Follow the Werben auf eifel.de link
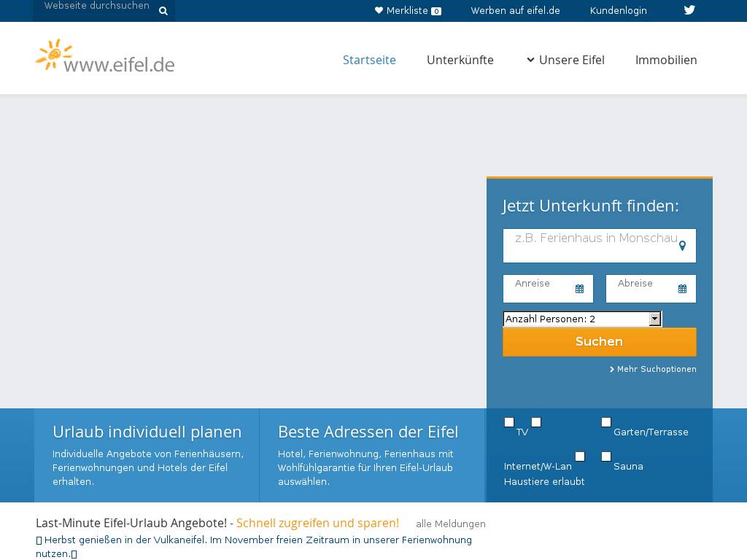This screenshot has width=747, height=560. 515,11
